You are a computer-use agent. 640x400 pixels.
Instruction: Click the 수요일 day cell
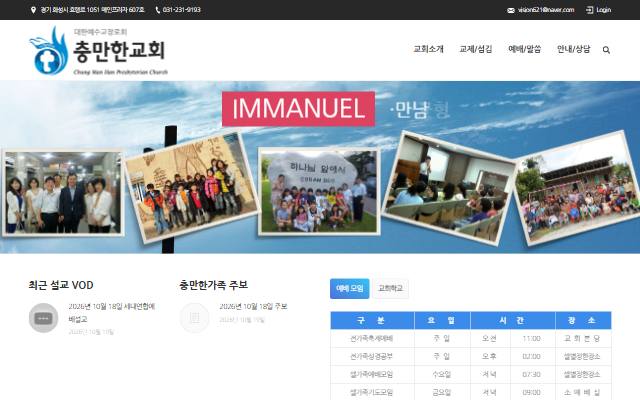(442, 374)
